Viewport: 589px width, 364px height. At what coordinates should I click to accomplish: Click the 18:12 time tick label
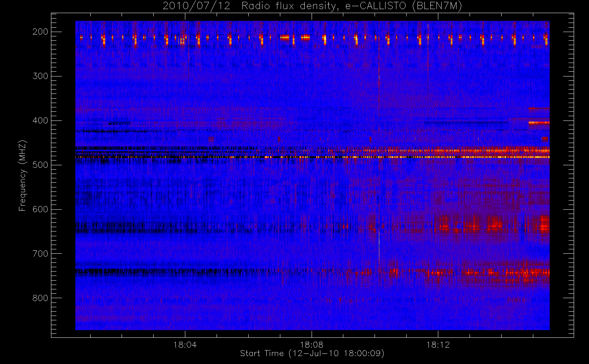click(x=438, y=345)
